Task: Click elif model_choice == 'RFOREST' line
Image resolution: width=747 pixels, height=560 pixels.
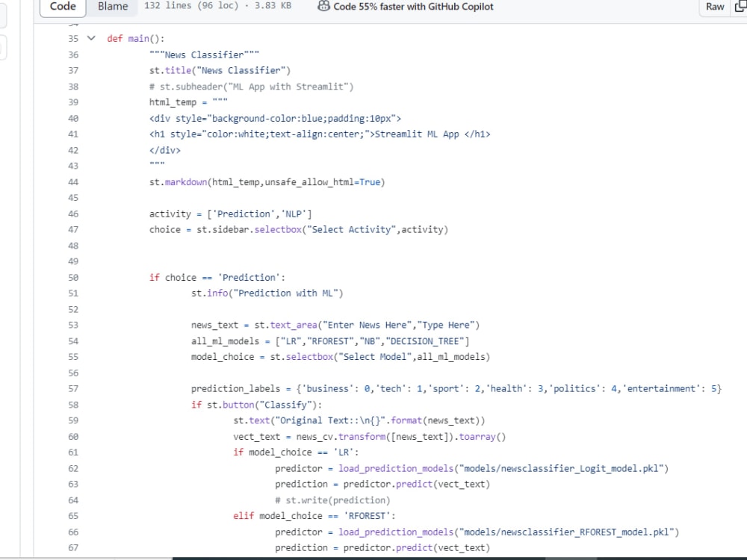Action: (x=314, y=516)
